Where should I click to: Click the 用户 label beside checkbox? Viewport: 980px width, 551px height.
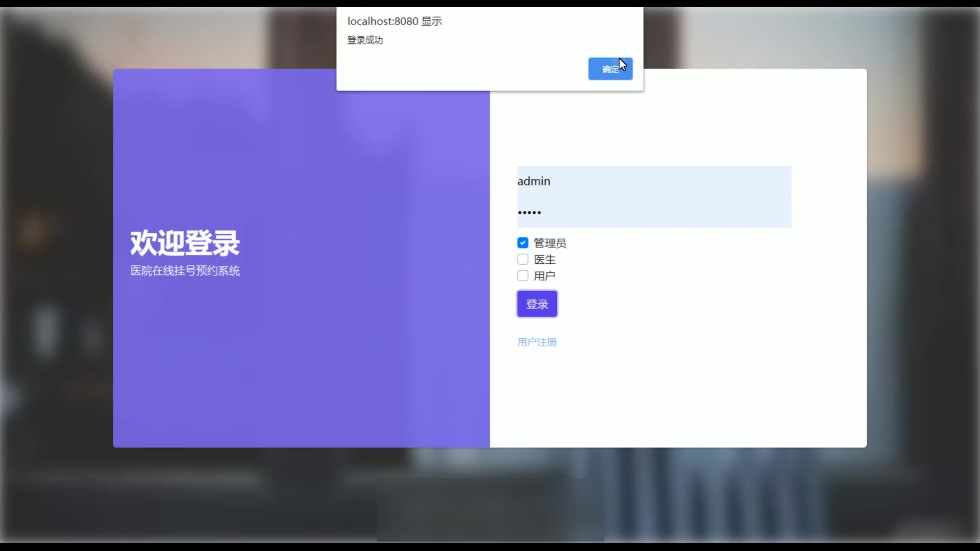(x=544, y=275)
